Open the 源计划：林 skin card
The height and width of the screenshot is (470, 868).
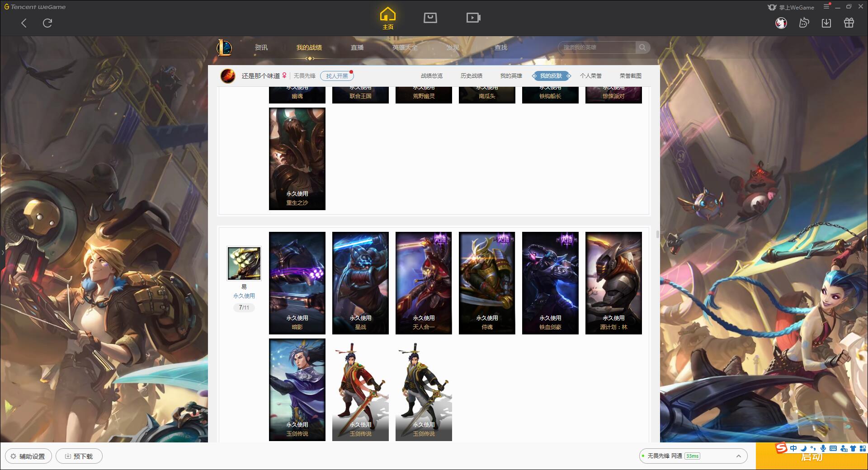point(613,283)
